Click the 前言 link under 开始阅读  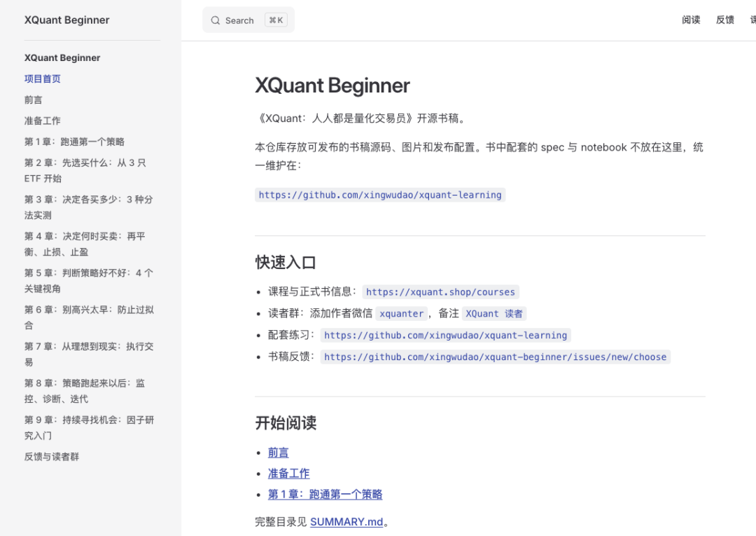[x=278, y=453]
